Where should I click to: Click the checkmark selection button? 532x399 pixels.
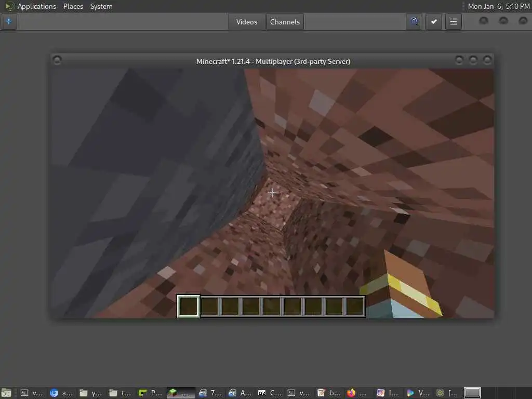click(x=434, y=22)
